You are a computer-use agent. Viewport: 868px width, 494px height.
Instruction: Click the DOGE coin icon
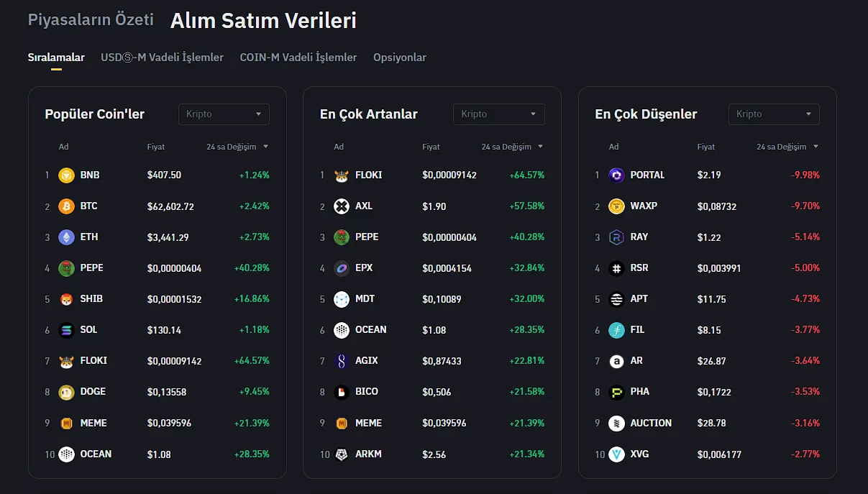pyautogui.click(x=66, y=392)
